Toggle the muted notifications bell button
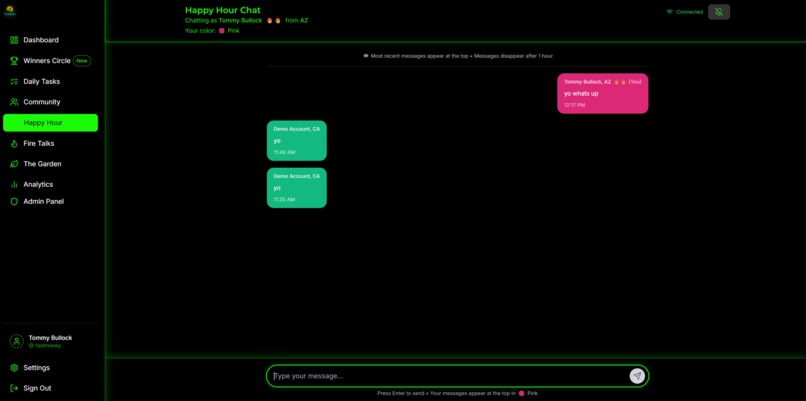The height and width of the screenshot is (401, 806). 719,12
